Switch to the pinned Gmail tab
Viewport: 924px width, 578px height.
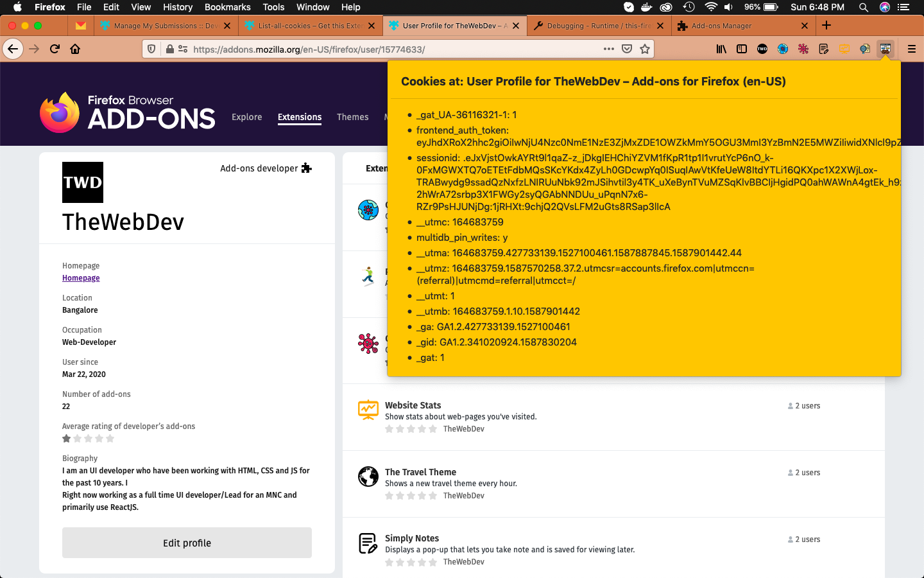pos(80,26)
